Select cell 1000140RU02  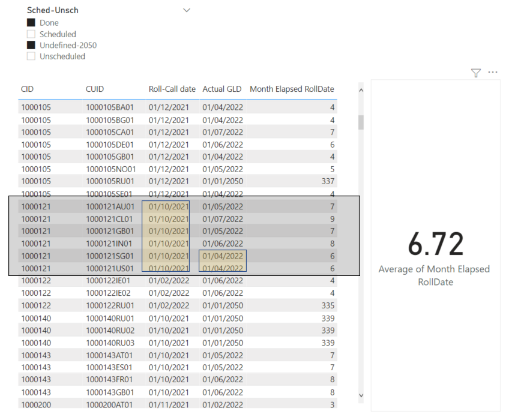110,331
